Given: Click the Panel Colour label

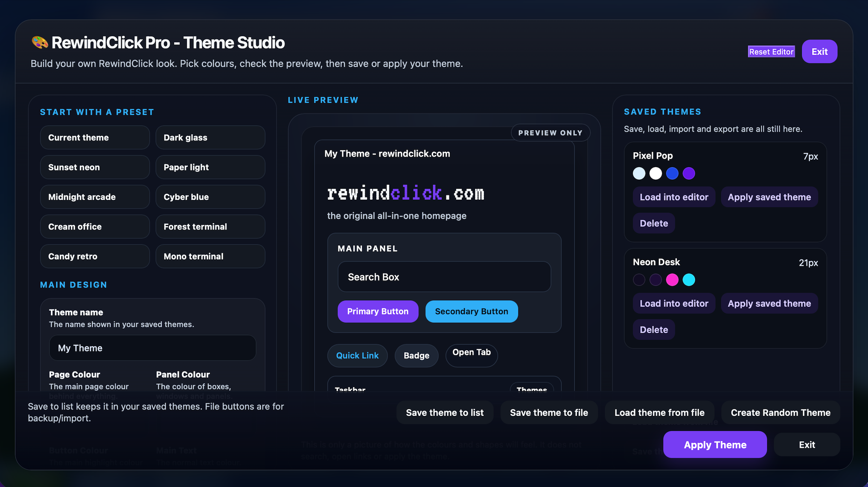Looking at the screenshot, I should [183, 374].
